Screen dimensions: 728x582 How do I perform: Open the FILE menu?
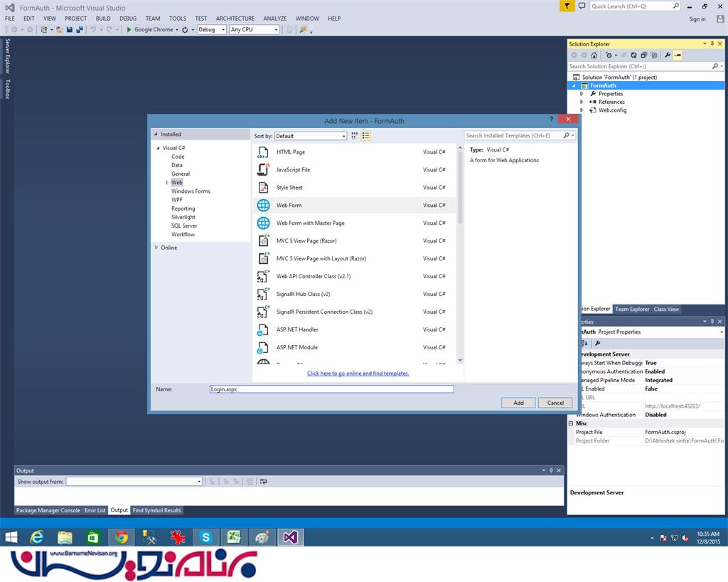[x=10, y=18]
